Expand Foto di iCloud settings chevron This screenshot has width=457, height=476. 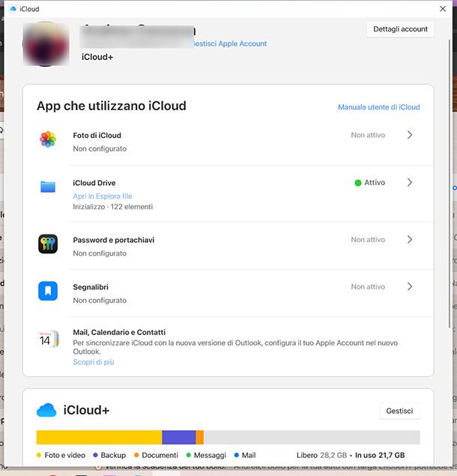[410, 135]
